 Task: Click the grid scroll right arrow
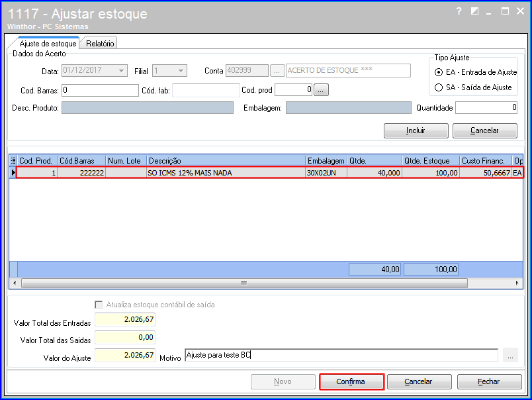pyautogui.click(x=517, y=283)
